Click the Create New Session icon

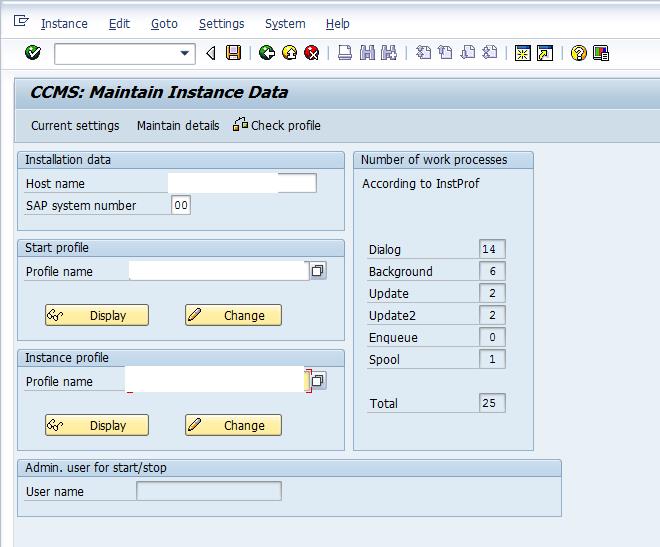522,53
